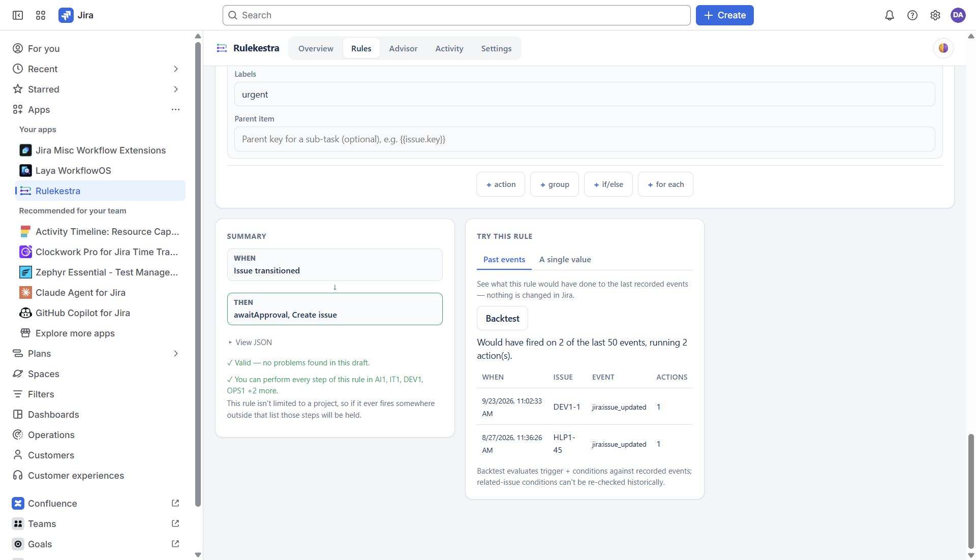Screen dimensions: 976x560
Task: Open Zephyr Essential Test Management app
Action: click(x=100, y=272)
